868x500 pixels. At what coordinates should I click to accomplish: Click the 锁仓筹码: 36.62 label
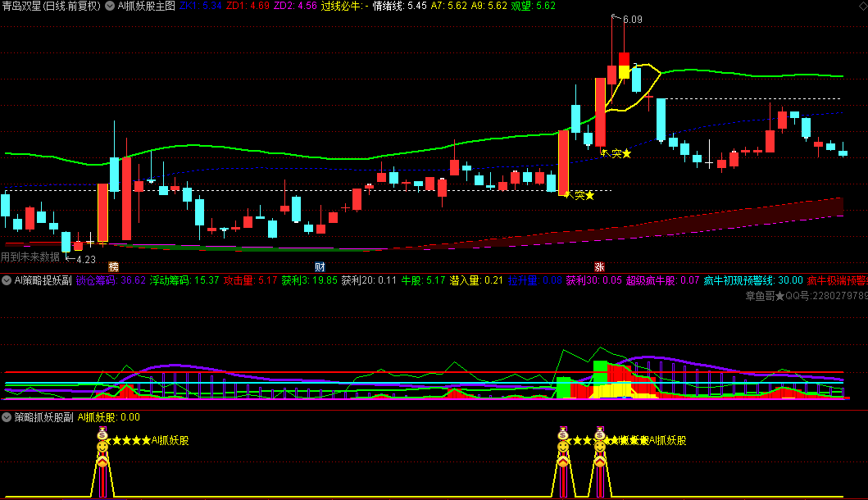[x=111, y=280]
